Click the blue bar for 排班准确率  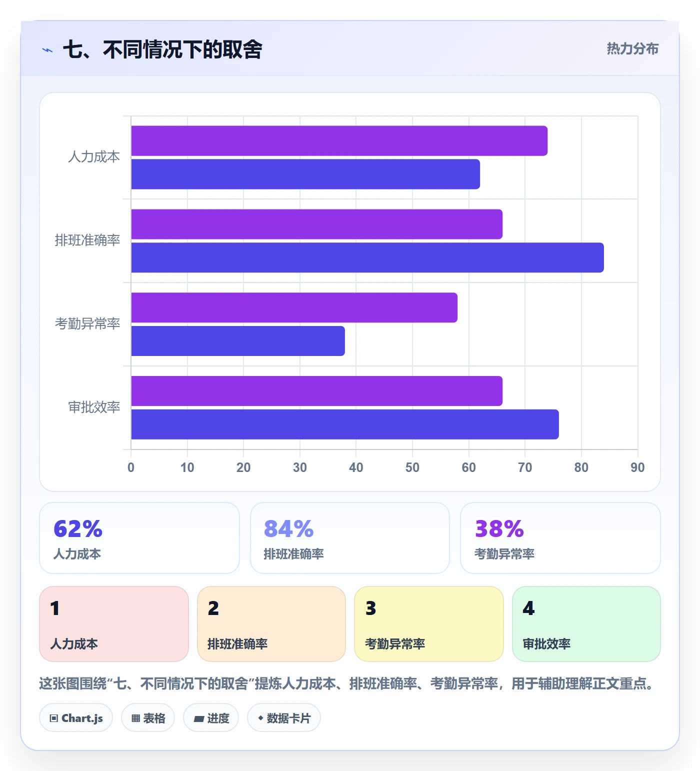click(367, 258)
